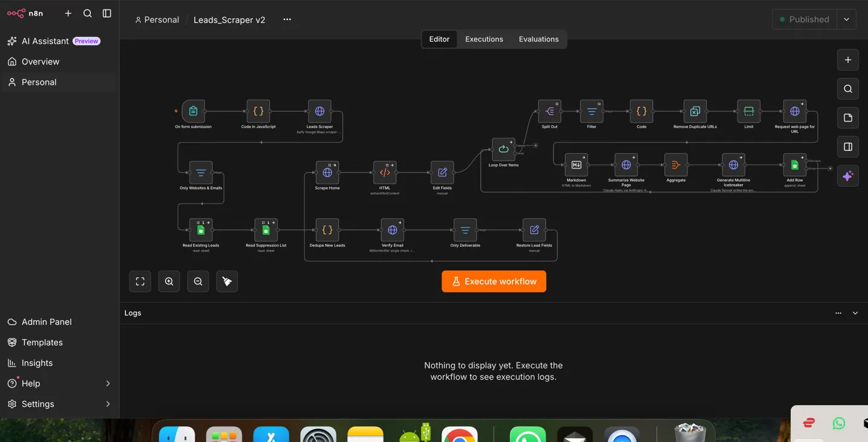Collapse the Logs panel chevron
868x442 pixels.
coord(855,313)
